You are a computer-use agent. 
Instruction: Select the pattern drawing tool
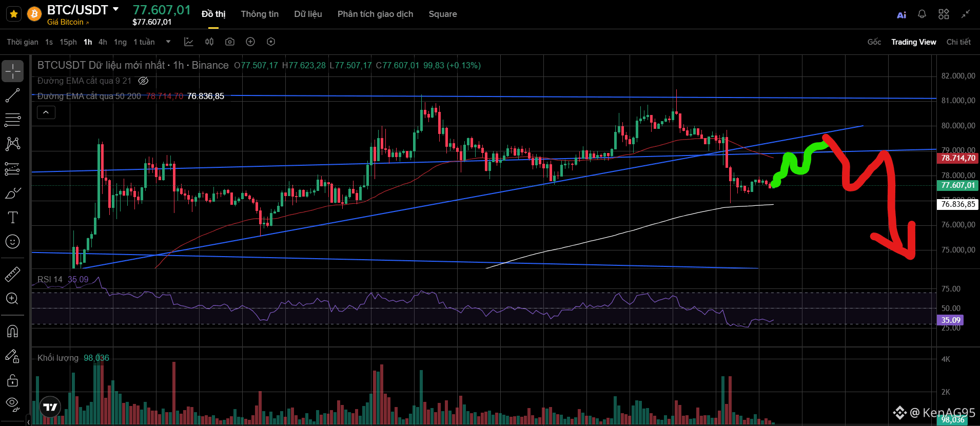pos(13,144)
